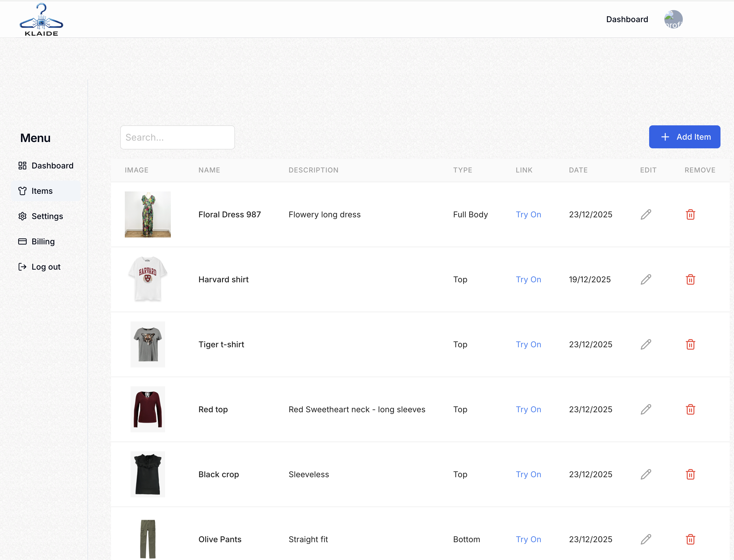Screen dimensions: 734x560
Task: Edit the Harvard shirt entry
Action: pos(646,279)
